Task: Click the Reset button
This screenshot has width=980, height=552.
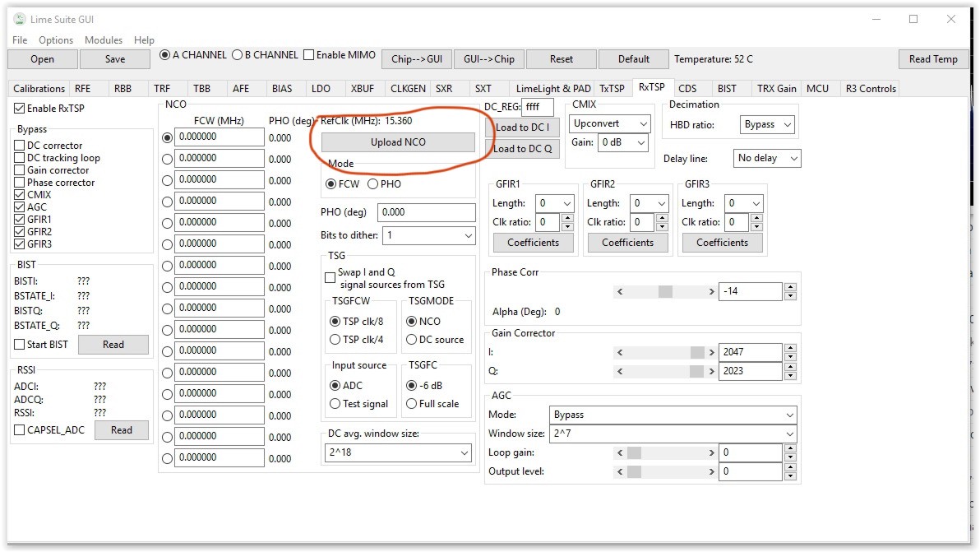Action: click(x=562, y=59)
